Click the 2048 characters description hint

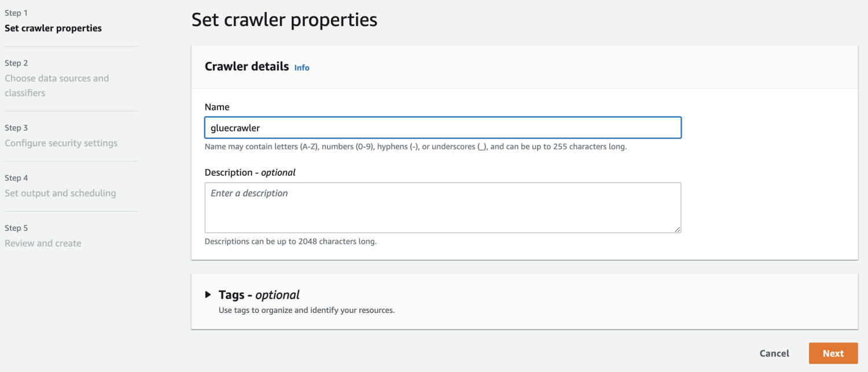[x=290, y=241]
